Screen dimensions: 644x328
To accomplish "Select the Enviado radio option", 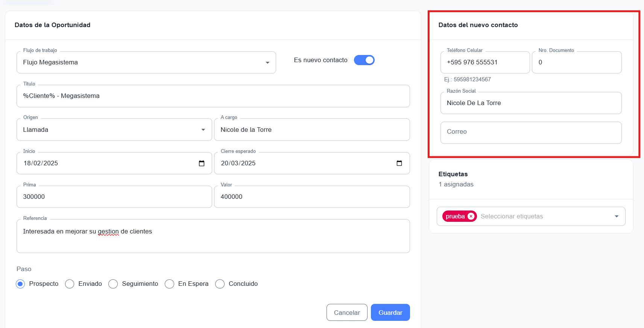I will pos(70,284).
